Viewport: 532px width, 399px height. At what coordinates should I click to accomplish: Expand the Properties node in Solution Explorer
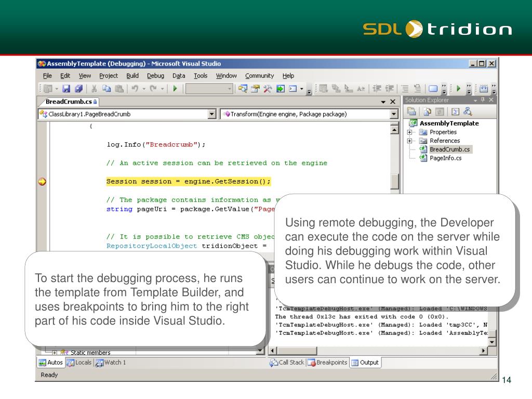409,132
